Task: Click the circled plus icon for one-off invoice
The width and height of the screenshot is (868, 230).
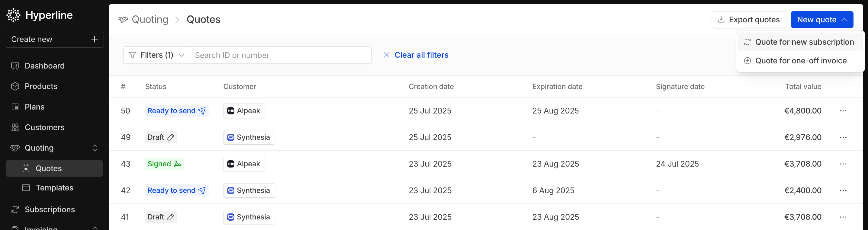Action: (747, 61)
